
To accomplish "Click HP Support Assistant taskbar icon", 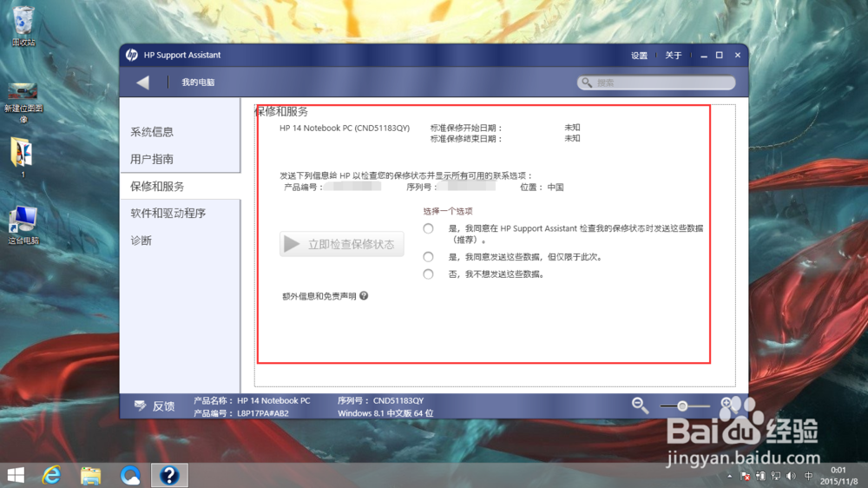I will click(x=169, y=475).
